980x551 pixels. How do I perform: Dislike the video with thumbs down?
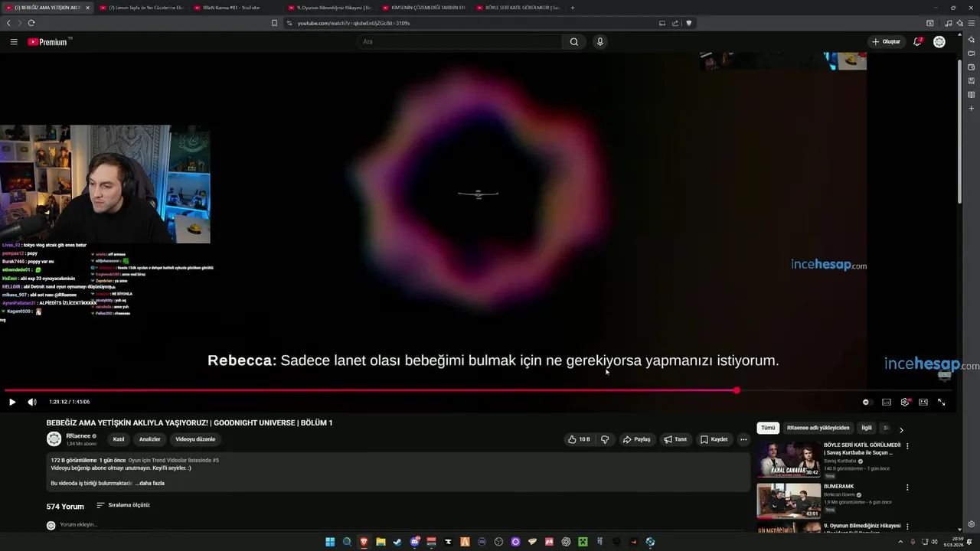coord(605,440)
